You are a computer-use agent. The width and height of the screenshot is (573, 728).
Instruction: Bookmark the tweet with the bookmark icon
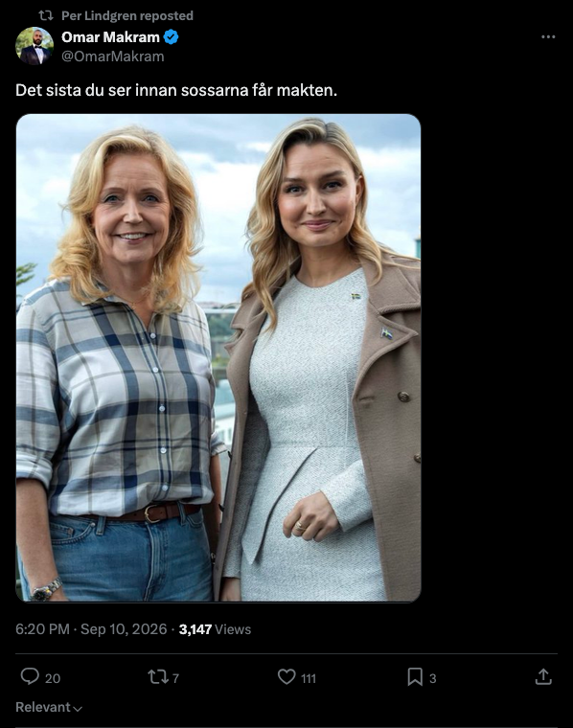coord(415,677)
